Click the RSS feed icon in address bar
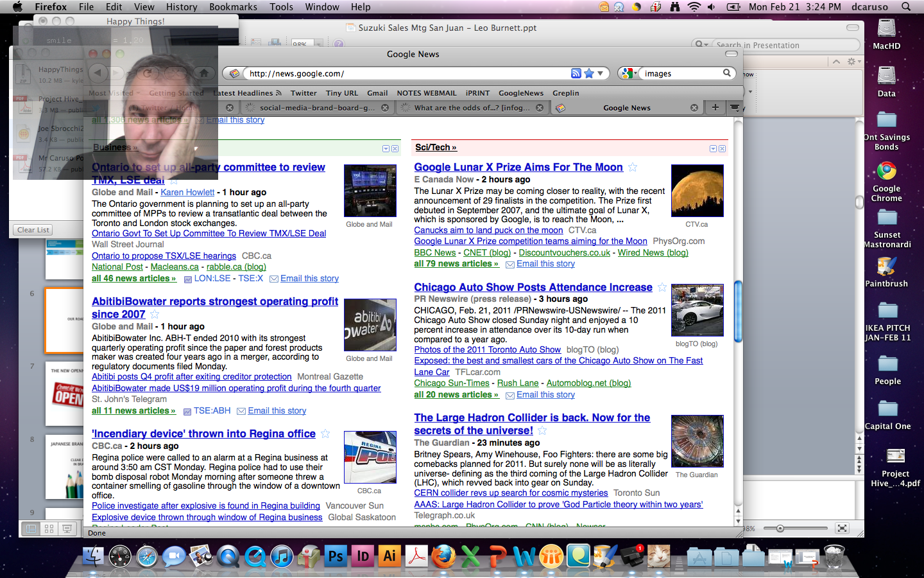The image size is (924, 578). [576, 73]
